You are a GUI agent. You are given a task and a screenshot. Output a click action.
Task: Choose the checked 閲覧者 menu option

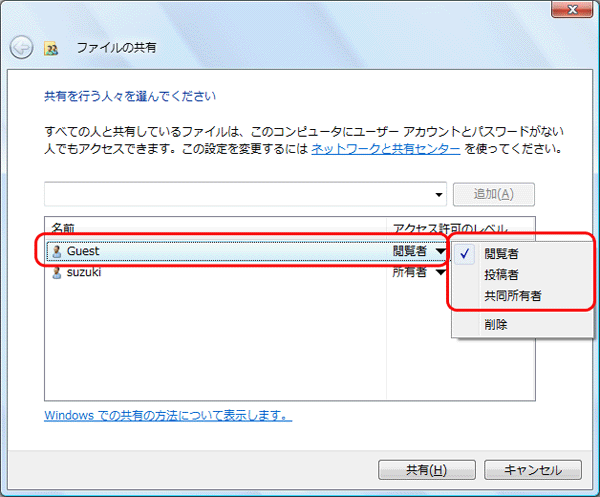click(x=502, y=254)
